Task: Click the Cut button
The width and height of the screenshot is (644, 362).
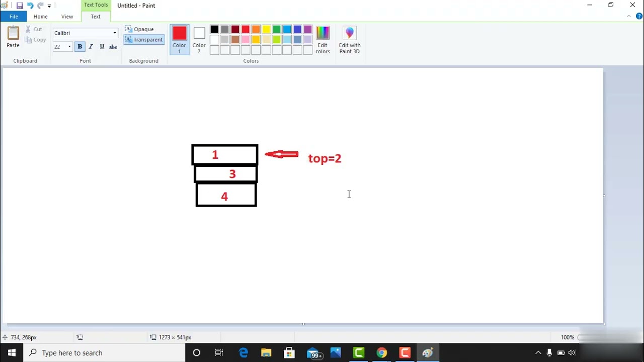Action: [34, 29]
